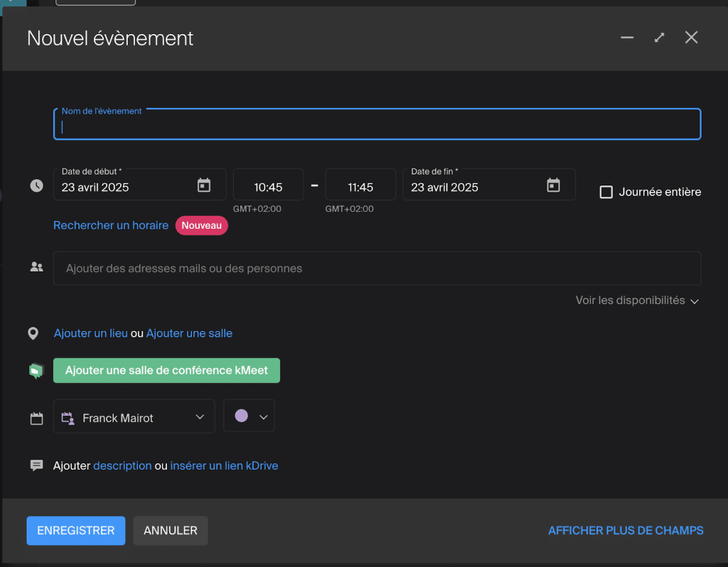Open the event color dropdown
This screenshot has height=567, width=728.
[249, 416]
